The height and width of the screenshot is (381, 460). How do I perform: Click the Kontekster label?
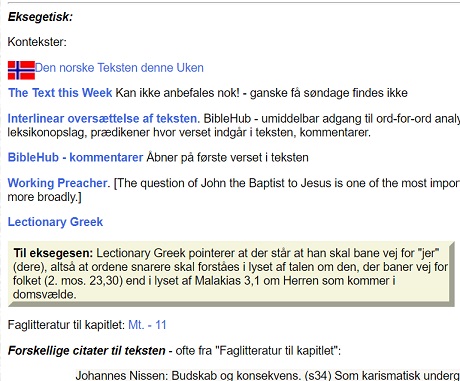click(37, 42)
